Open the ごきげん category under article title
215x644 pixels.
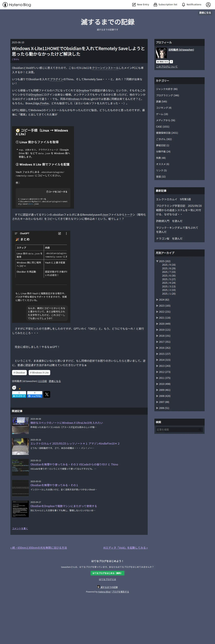pos(15,59)
